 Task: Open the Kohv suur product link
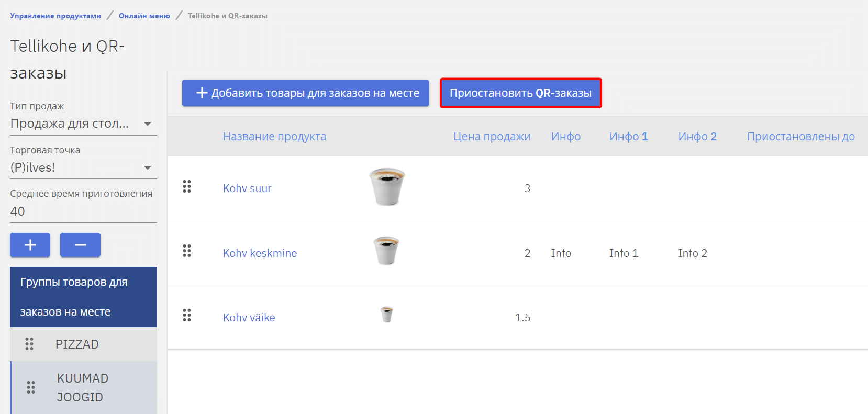coord(247,188)
